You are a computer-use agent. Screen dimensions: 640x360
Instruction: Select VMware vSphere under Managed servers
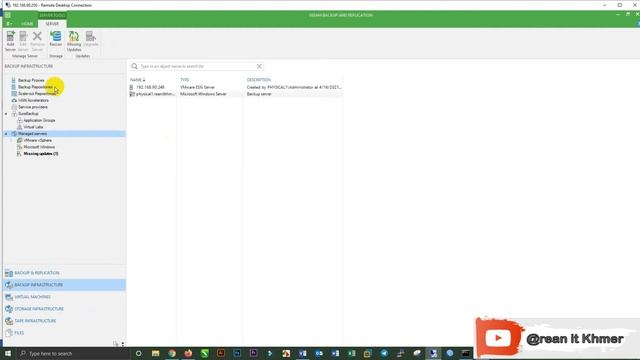pos(38,140)
